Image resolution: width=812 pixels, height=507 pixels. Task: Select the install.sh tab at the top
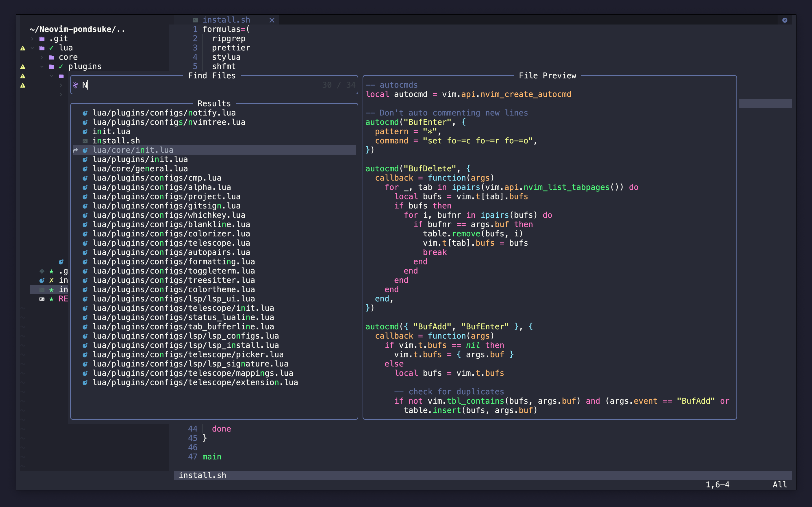[x=226, y=20]
